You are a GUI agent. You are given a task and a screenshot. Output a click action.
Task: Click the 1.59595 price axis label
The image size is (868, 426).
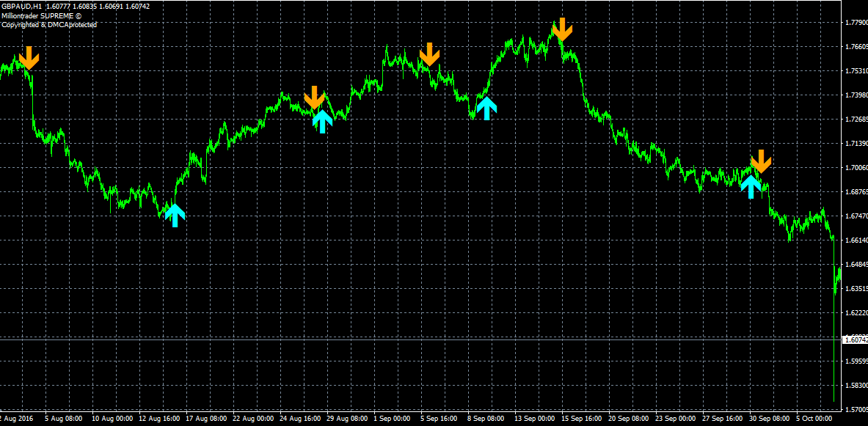pyautogui.click(x=856, y=361)
